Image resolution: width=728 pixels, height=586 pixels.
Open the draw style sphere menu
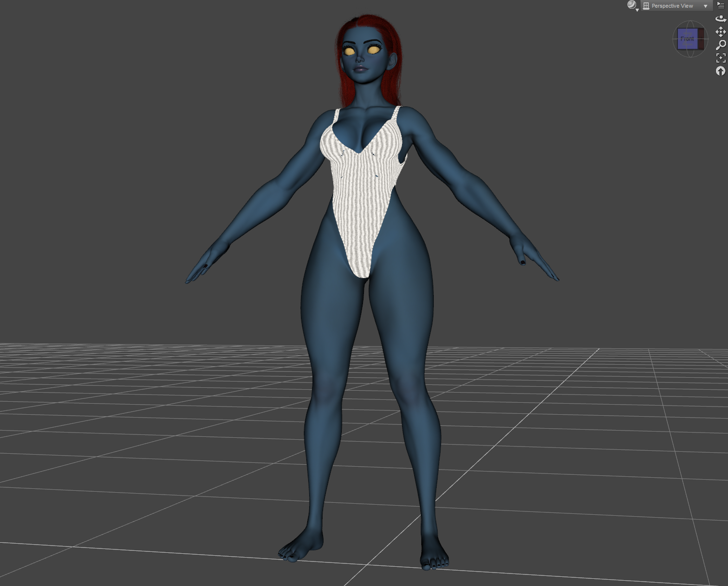[x=632, y=5]
